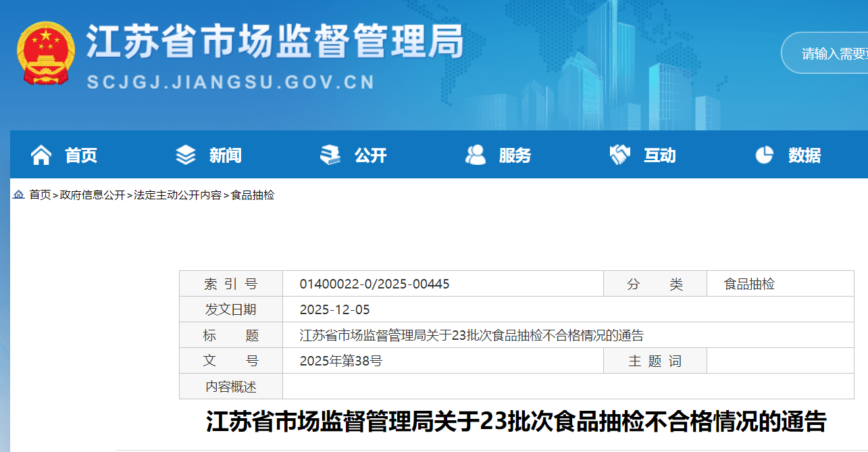The width and height of the screenshot is (868, 452).
Task: Click the small home icon in the breadcrumb
Action: point(19,195)
